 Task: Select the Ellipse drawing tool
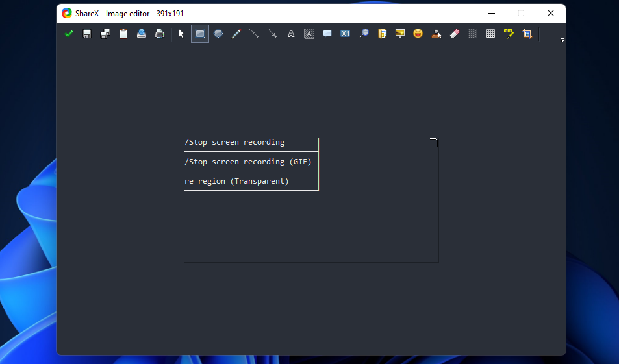pyautogui.click(x=218, y=34)
